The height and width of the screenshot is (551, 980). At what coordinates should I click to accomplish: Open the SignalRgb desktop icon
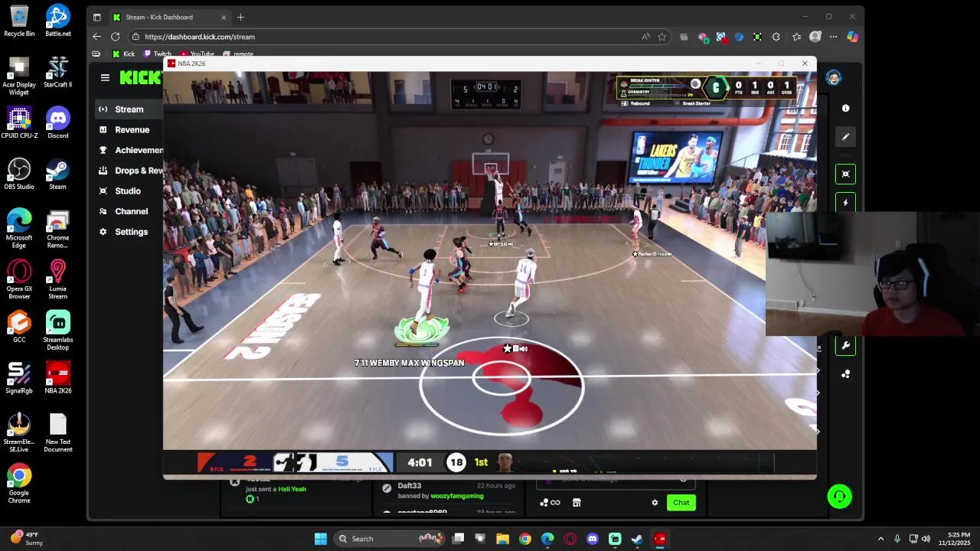(19, 378)
